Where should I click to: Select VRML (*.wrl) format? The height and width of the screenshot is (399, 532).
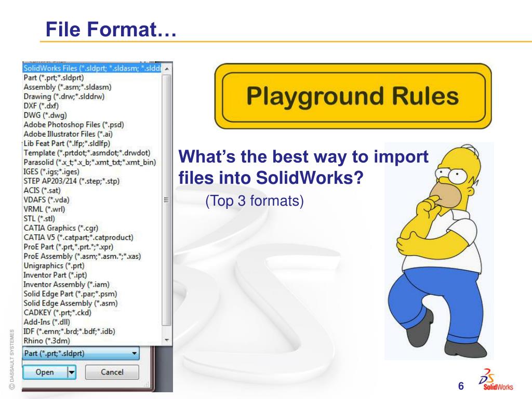[92, 209]
